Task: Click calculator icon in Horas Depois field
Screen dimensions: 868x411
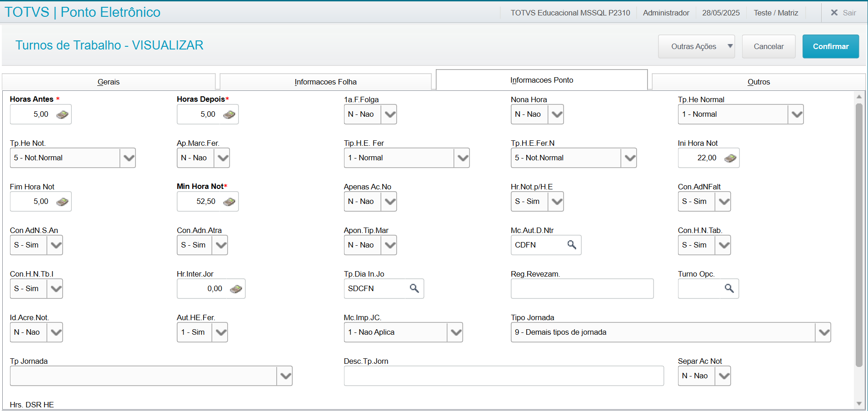Action: coord(229,114)
